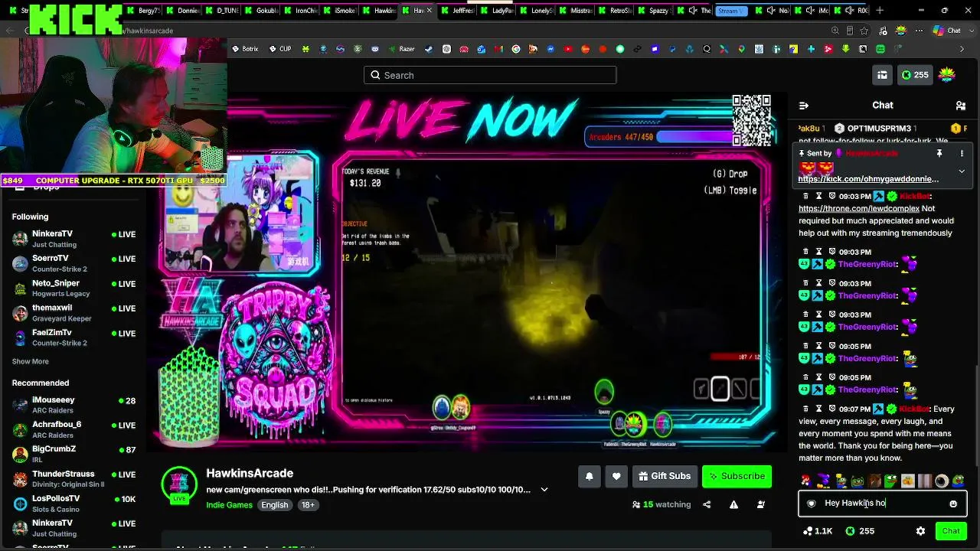
Task: Click the chat message input field
Action: coord(882,504)
